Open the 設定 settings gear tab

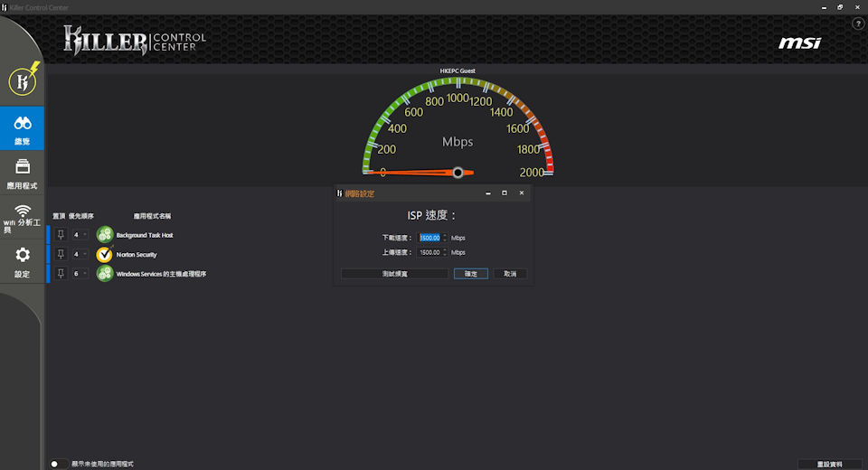(22, 261)
